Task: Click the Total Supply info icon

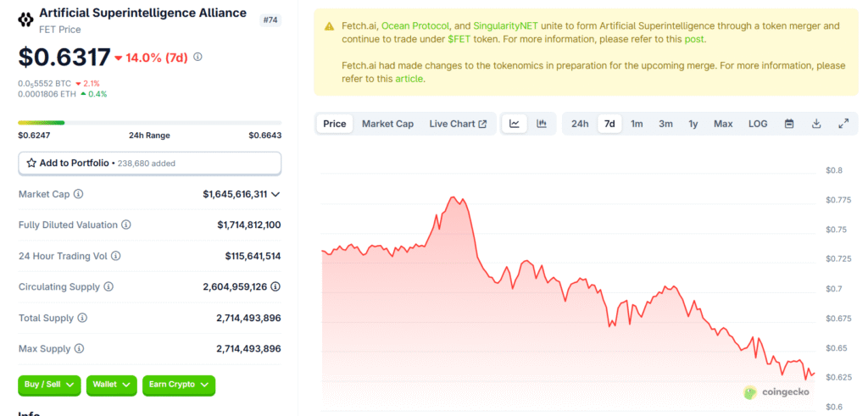Action: 82,318
